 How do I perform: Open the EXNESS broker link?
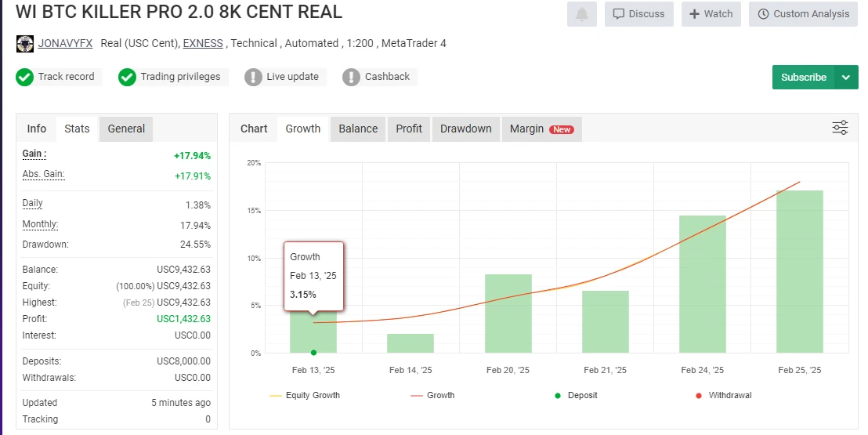(x=202, y=43)
